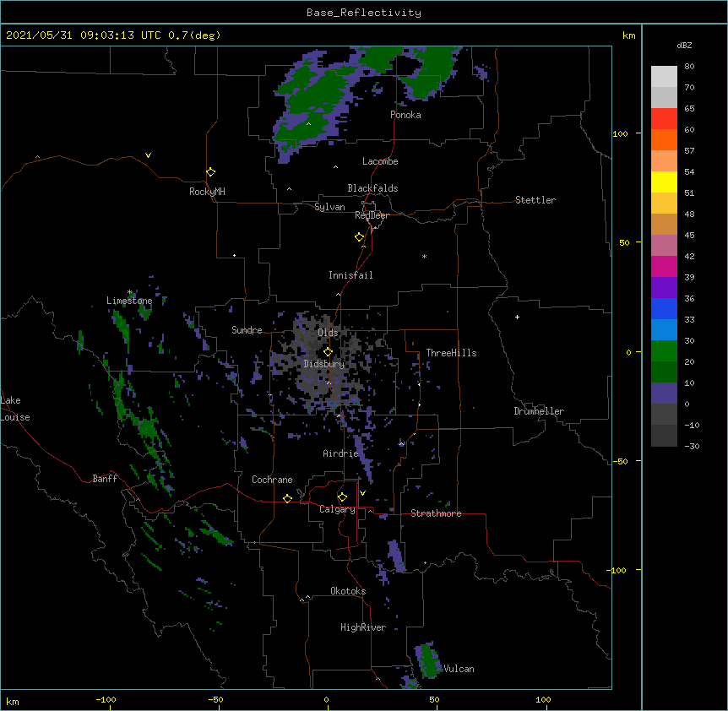Click the Sylvan label
This screenshot has width=728, height=711.
click(329, 207)
